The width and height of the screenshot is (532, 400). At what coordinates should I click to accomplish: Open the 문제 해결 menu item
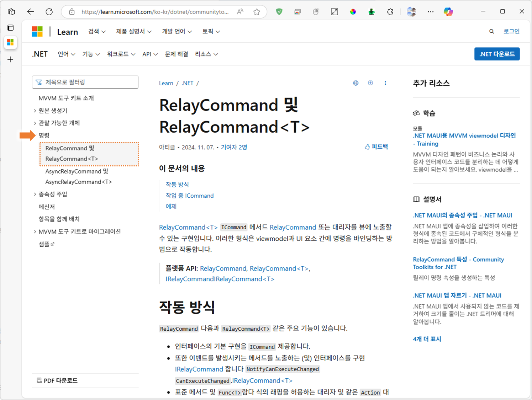tap(177, 54)
